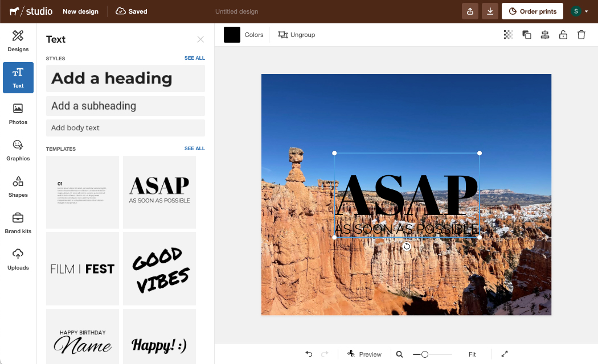This screenshot has width=598, height=364.
Task: Select the GOOD VIBES text template
Action: coord(159,268)
